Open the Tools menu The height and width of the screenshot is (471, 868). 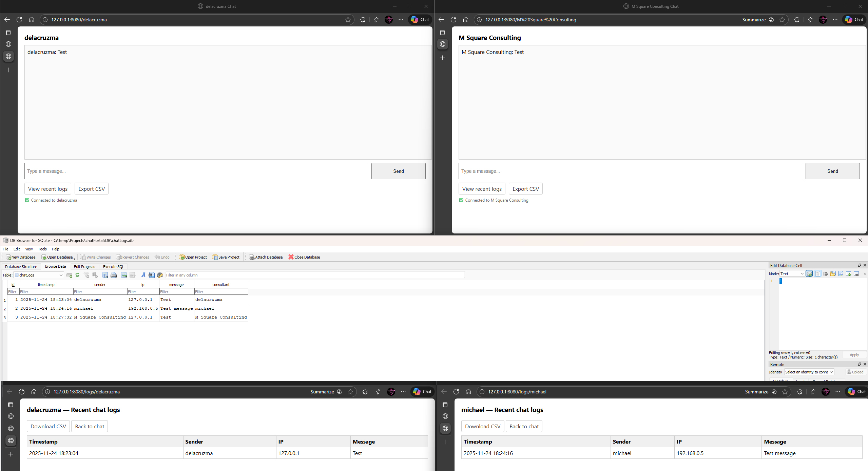(42, 249)
